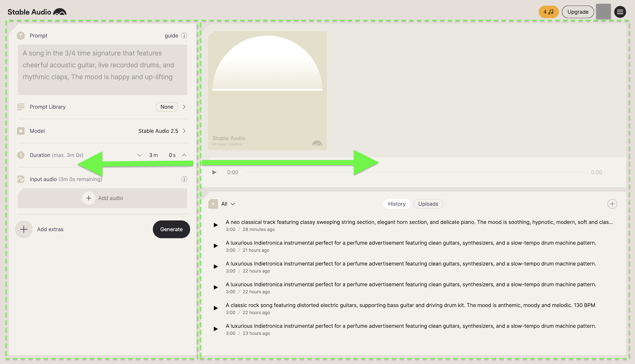Click inside the prompt text field

[102, 69]
